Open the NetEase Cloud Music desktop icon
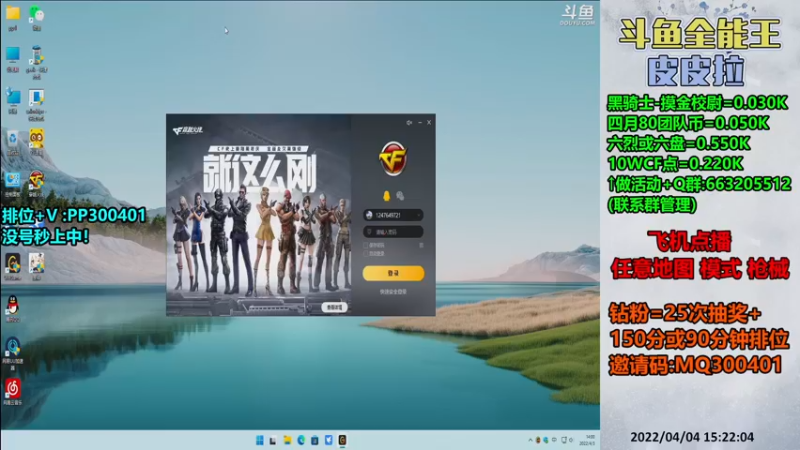This screenshot has height=450, width=800. 13,389
